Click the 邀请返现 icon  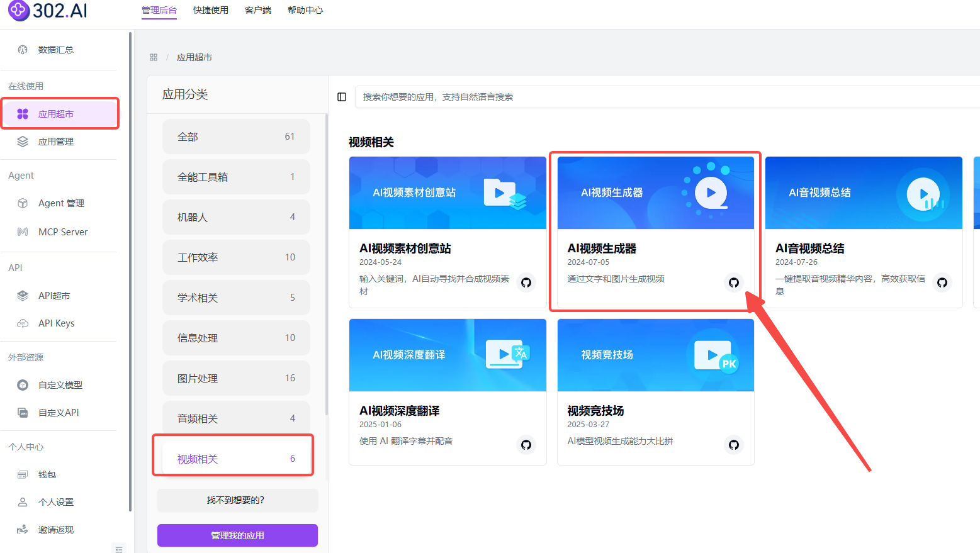tap(23, 530)
